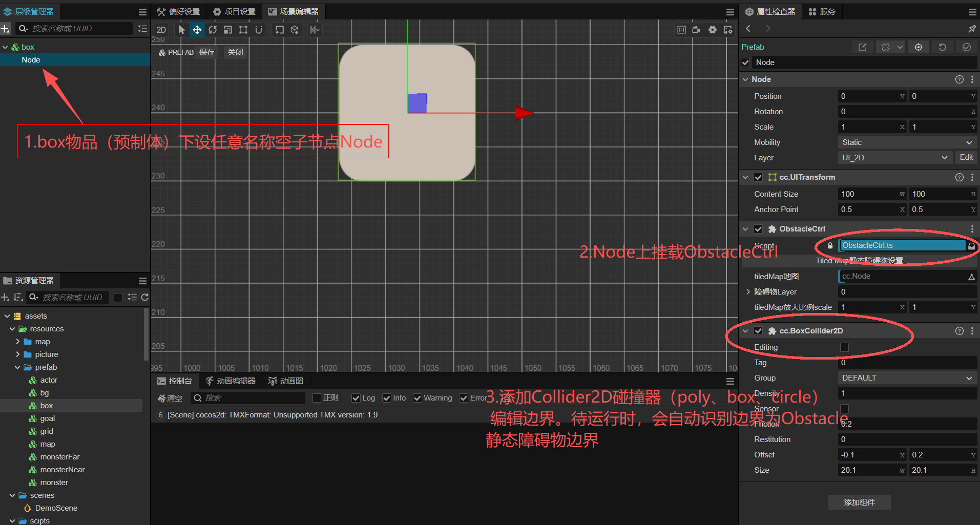The image size is (980, 525).
Task: Toggle the Sensor checkbox
Action: [x=844, y=409]
